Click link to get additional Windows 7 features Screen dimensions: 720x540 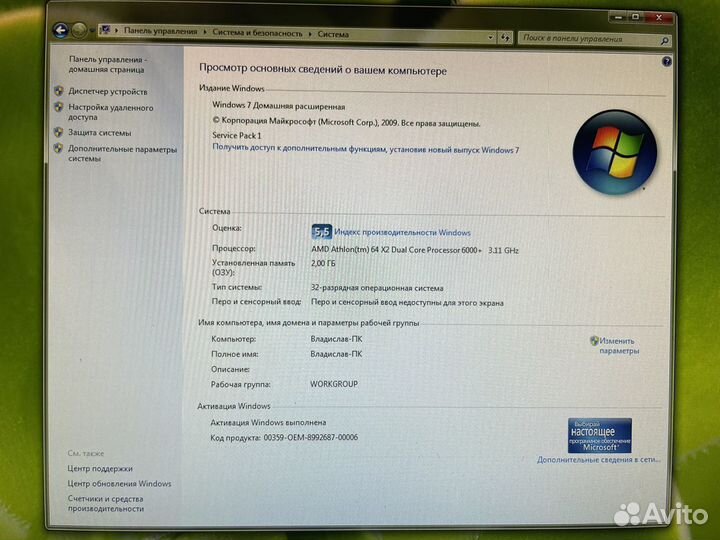pos(366,149)
